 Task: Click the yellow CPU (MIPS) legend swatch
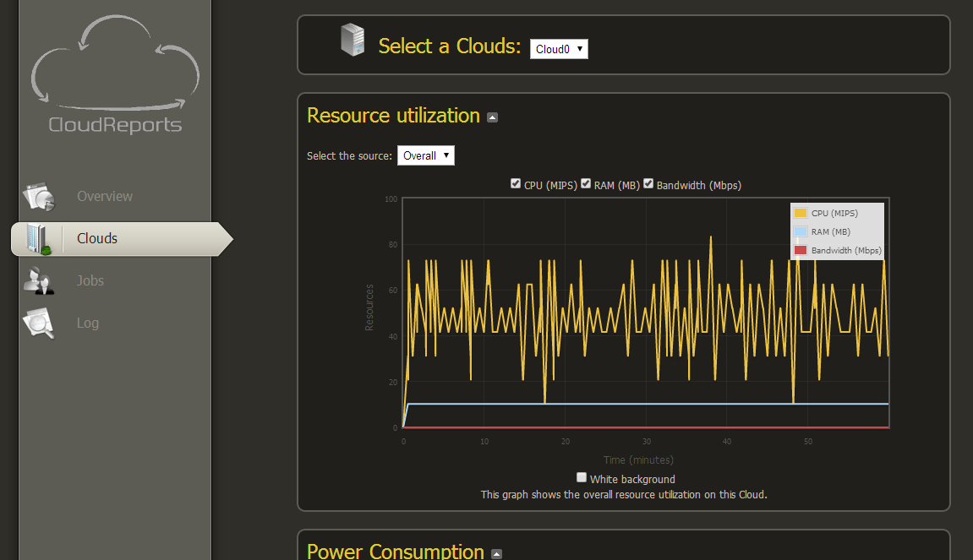point(801,213)
